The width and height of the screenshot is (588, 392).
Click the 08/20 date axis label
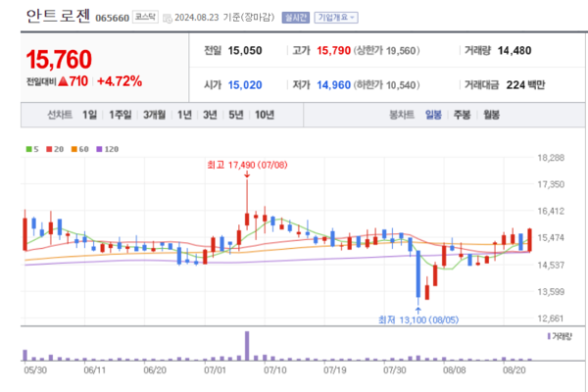coord(514,370)
